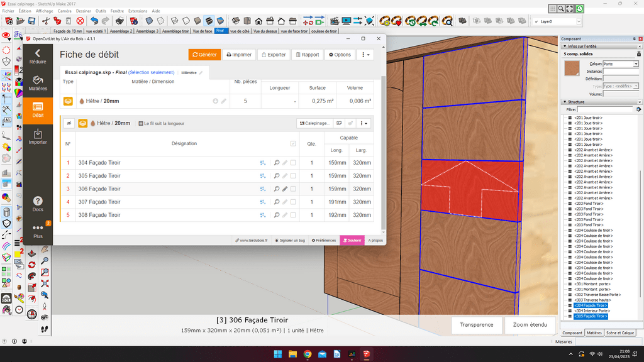Click the Open folder icon in SketchUp toolbar
The height and width of the screenshot is (362, 644).
tap(20, 21)
